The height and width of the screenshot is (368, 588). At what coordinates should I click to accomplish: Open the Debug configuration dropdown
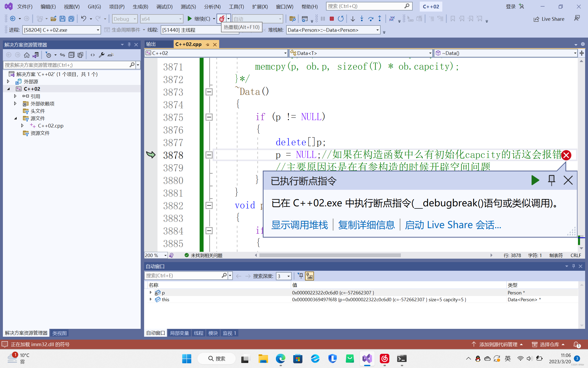[x=134, y=19]
